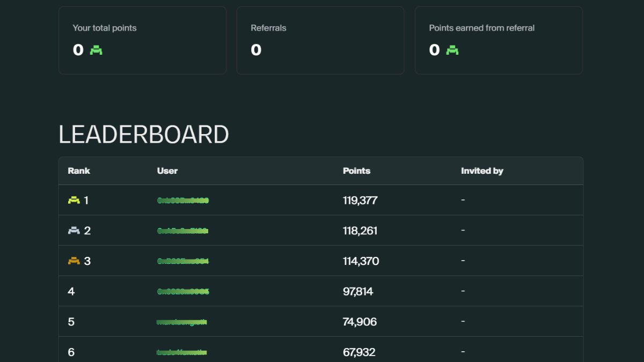Select the points icon in Your total points card
Viewport: 644px width, 362px height.
tap(95, 50)
